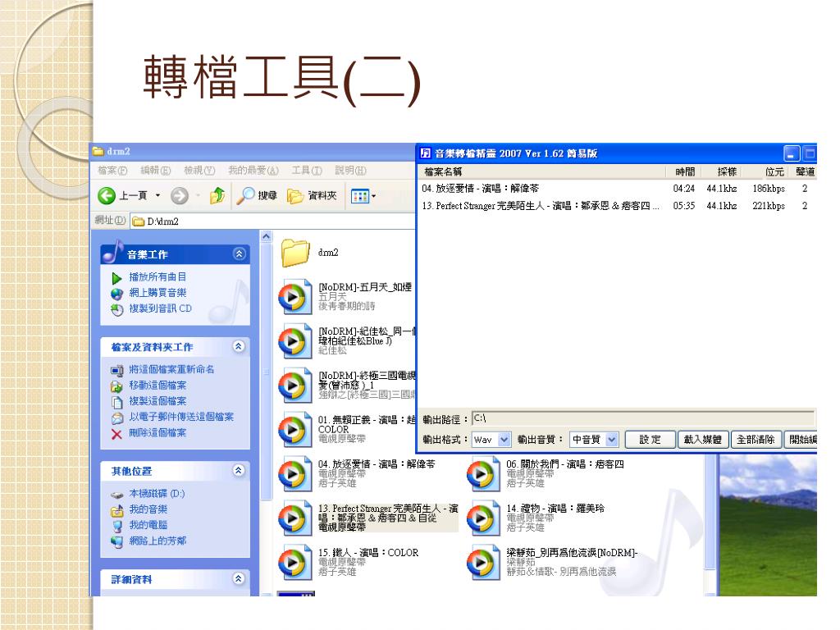Screen dimensions: 840x630
Task: Click the address bar showing D:\drm2
Action: coord(272,221)
